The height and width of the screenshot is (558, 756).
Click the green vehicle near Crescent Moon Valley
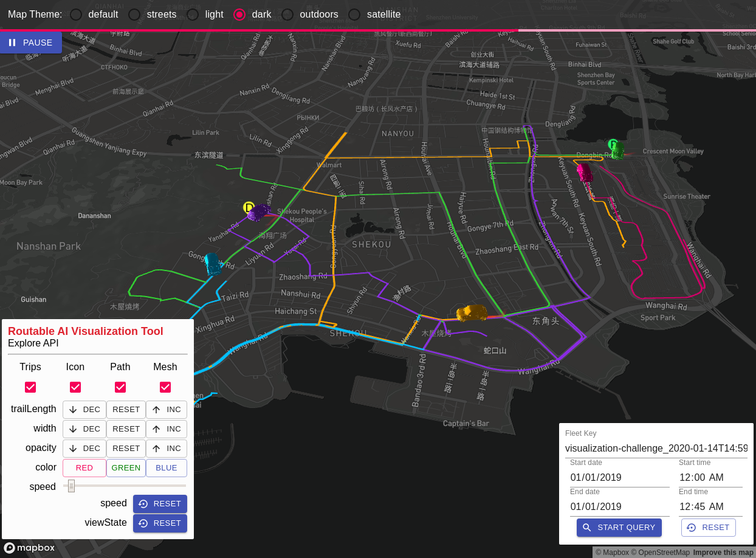coord(617,150)
